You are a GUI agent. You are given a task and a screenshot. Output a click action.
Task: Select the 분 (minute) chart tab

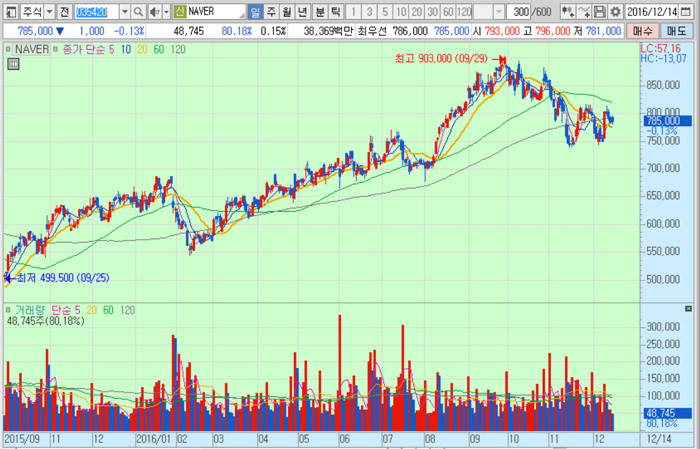tap(319, 11)
